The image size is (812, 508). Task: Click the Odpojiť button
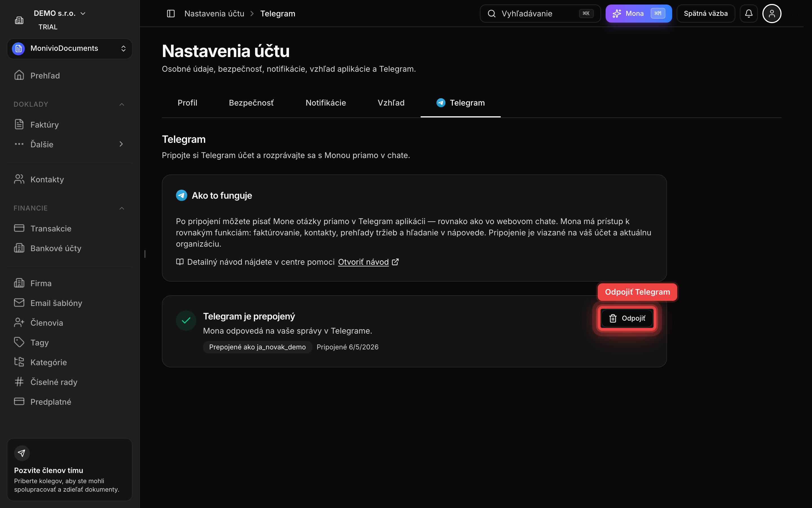(x=627, y=318)
